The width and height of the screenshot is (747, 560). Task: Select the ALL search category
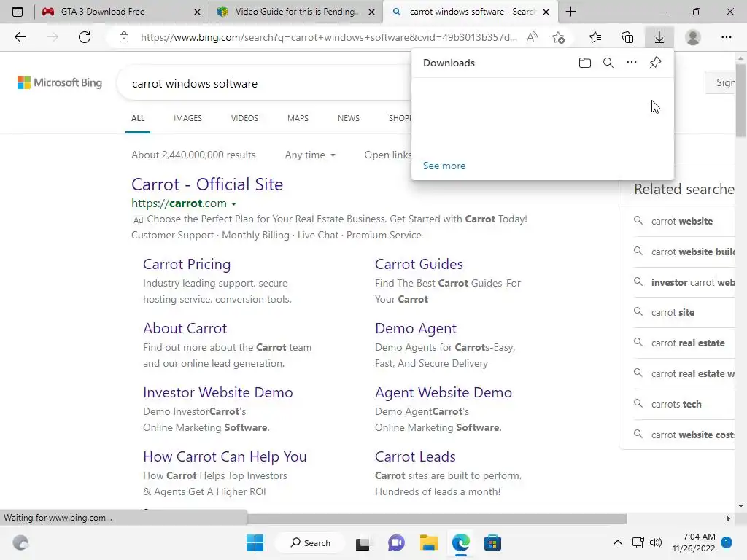point(138,118)
